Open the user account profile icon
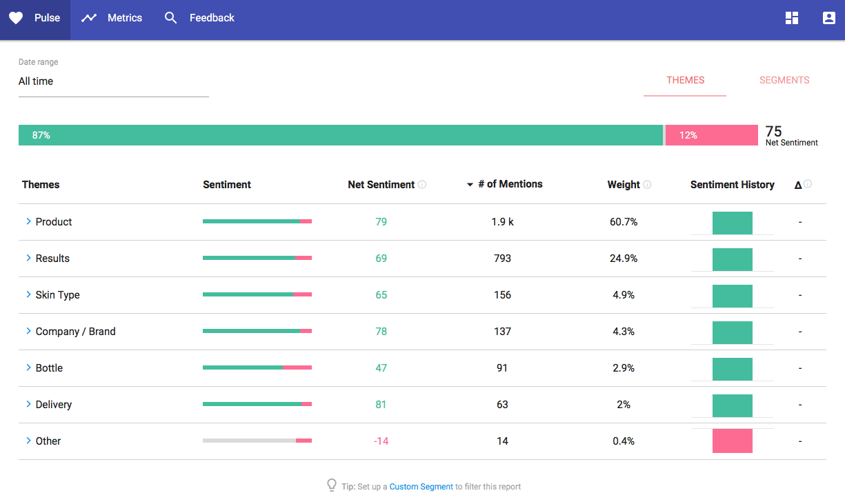845x504 pixels. tap(829, 19)
